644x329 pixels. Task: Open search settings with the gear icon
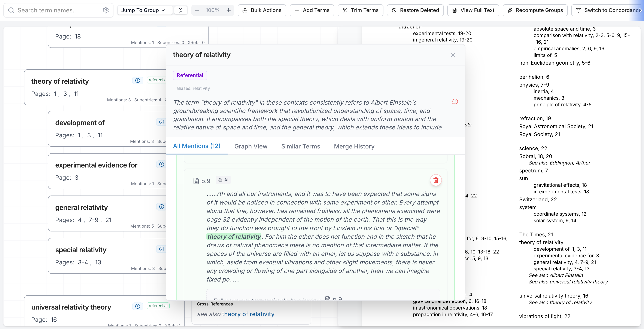coord(106,10)
